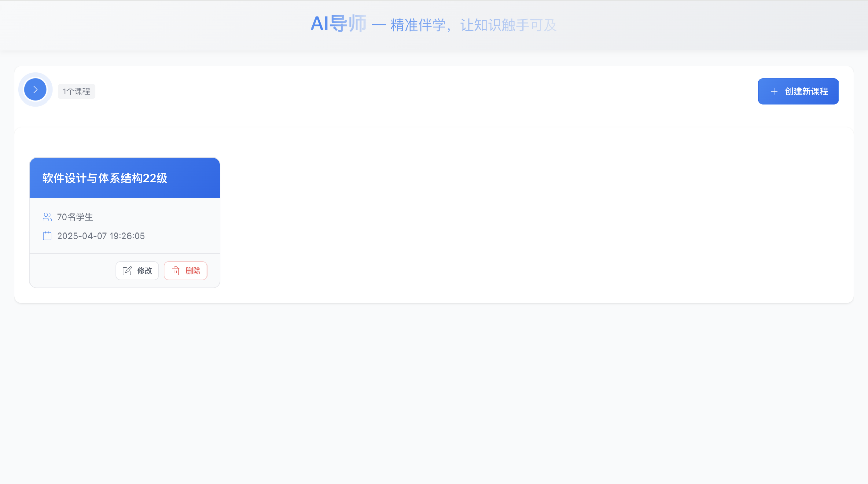Click the calendar icon on course card
This screenshot has height=484, width=868.
[x=47, y=236]
